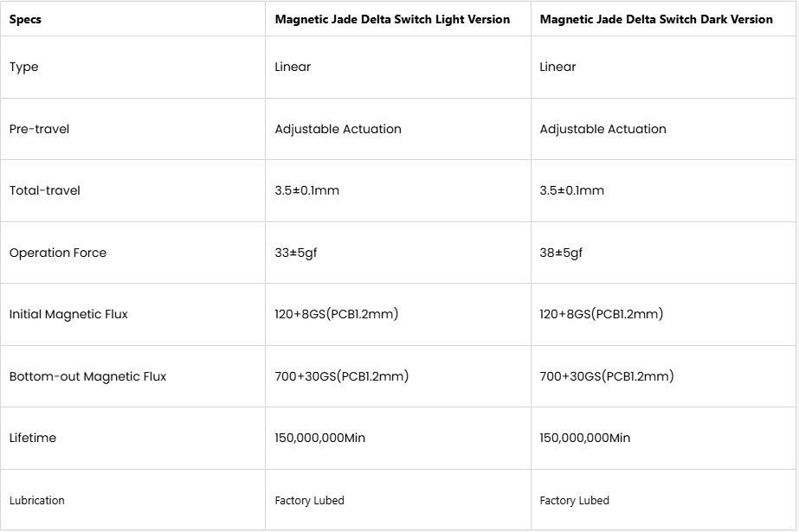
Task: Click the Pre-travel row label
Action: click(39, 129)
